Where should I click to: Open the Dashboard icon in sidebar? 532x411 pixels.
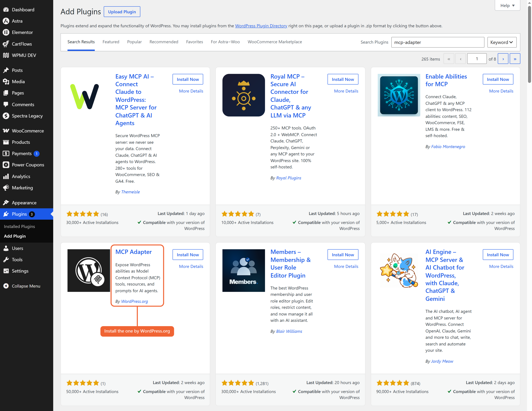pos(6,10)
